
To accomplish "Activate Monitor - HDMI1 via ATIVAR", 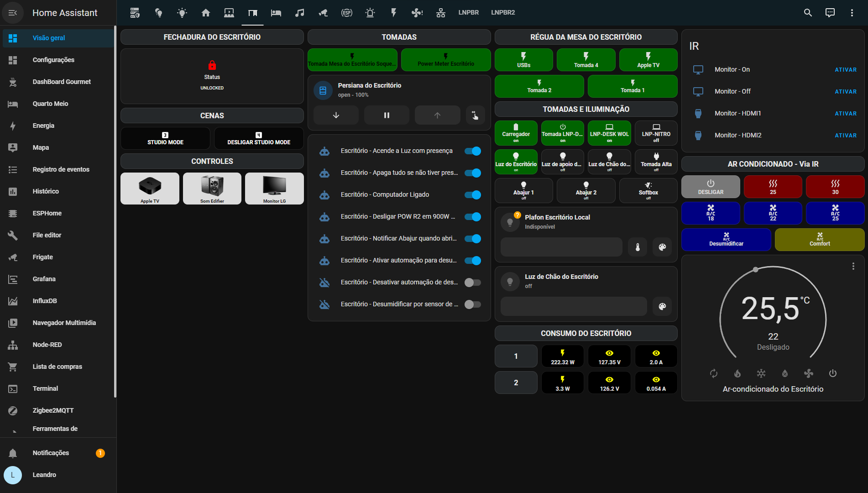I will [845, 114].
